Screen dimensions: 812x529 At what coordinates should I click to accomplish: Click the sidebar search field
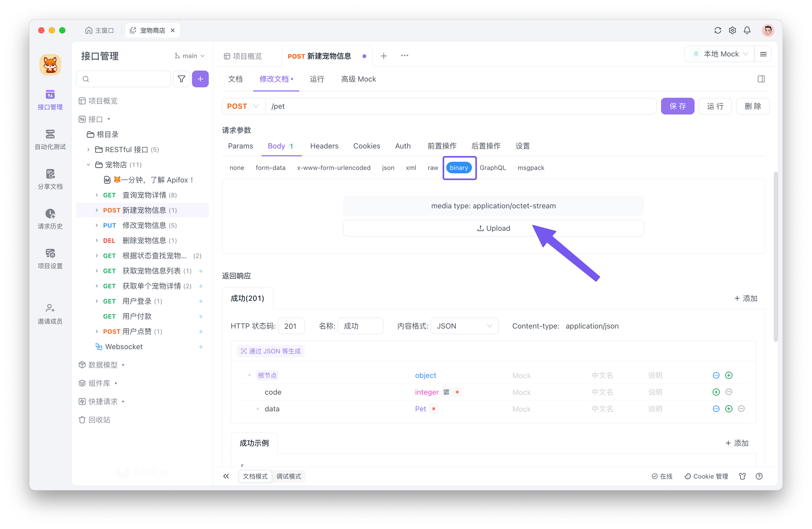pyautogui.click(x=123, y=79)
